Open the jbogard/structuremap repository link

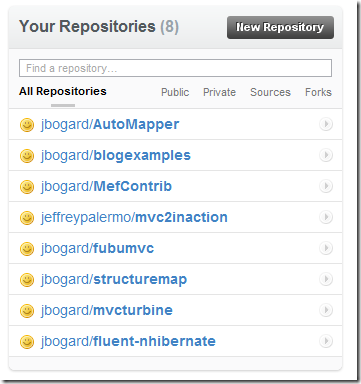pos(114,280)
